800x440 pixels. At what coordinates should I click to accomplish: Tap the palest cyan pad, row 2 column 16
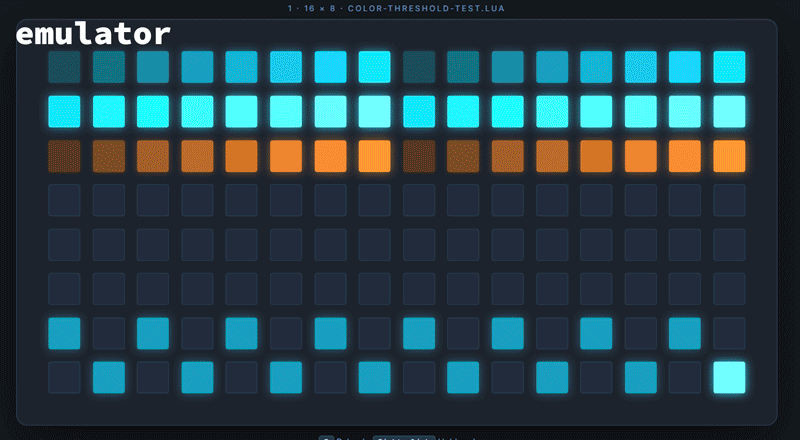(729, 111)
